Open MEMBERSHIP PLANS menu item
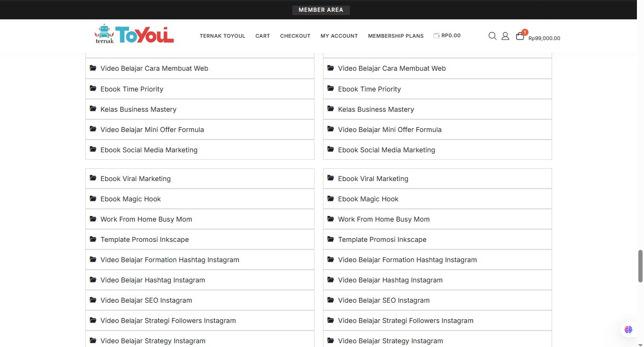Viewport: 644px width, 347px height. [x=396, y=36]
